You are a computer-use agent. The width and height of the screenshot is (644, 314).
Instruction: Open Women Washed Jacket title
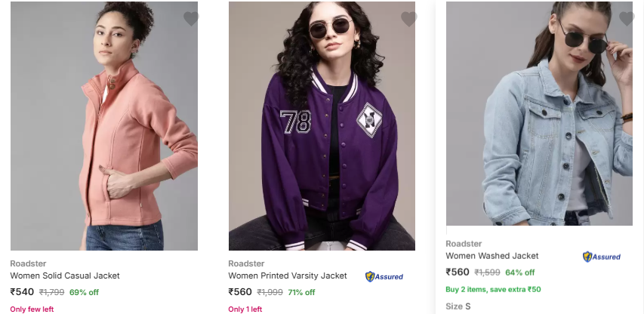492,256
